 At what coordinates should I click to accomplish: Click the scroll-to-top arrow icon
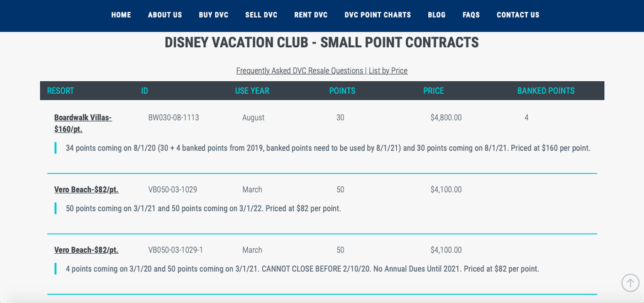pos(630,283)
